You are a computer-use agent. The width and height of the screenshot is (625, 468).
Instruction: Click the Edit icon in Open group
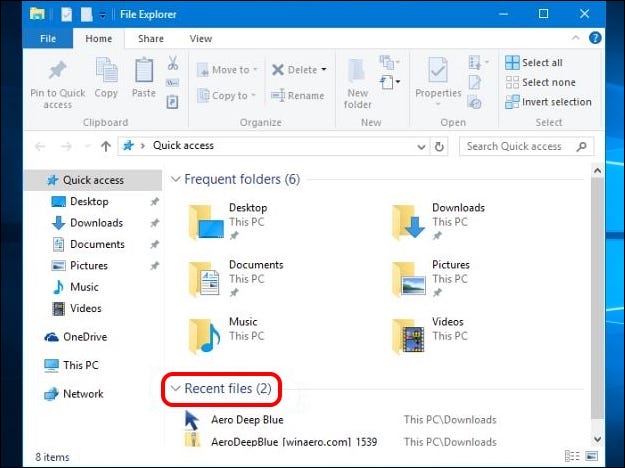[x=475, y=82]
